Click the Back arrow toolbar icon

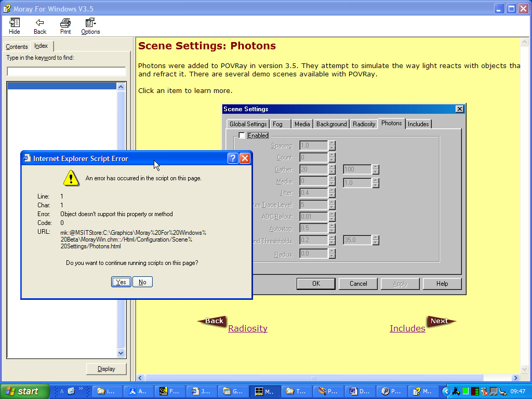tap(40, 26)
